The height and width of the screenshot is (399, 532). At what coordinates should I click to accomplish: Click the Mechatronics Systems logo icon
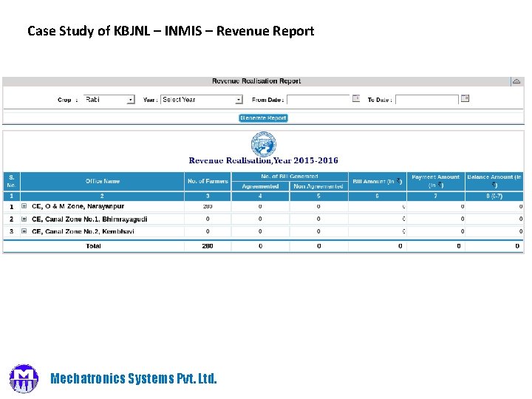click(24, 378)
